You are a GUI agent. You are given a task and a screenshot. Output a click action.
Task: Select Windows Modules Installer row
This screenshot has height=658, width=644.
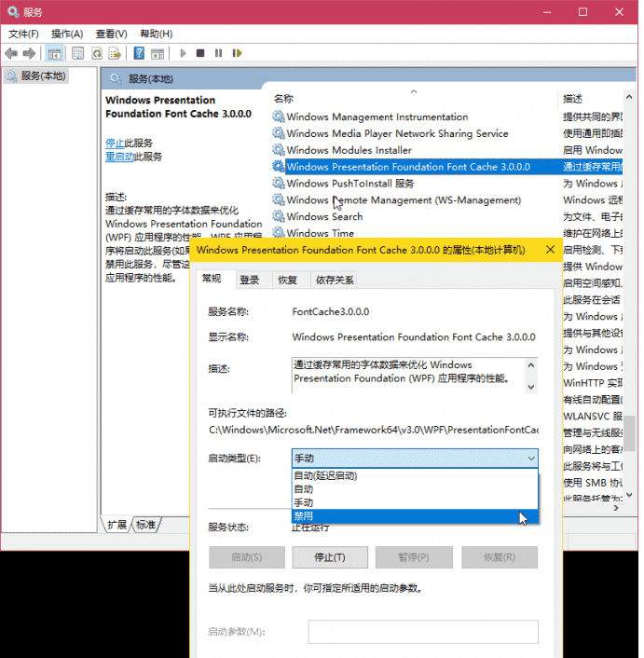(446, 150)
